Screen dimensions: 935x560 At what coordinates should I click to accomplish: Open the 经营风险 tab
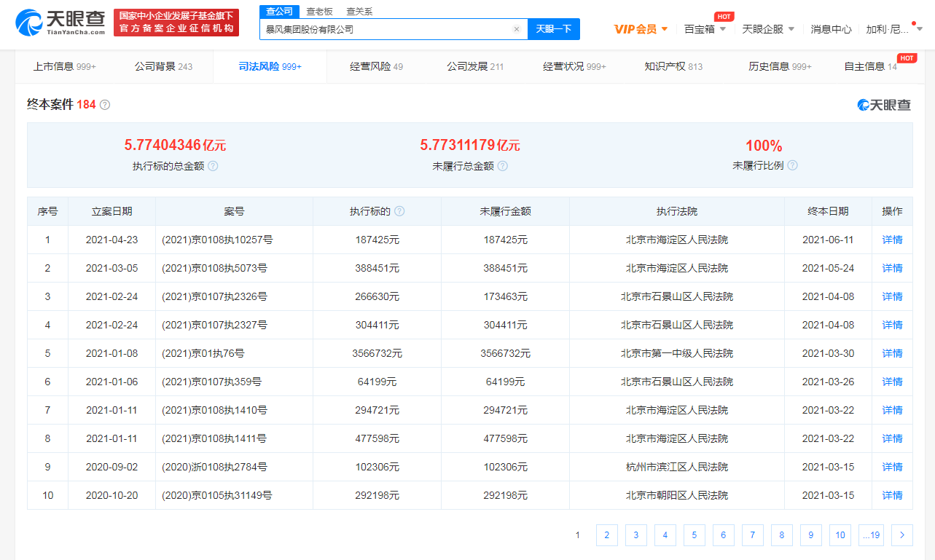coord(376,67)
